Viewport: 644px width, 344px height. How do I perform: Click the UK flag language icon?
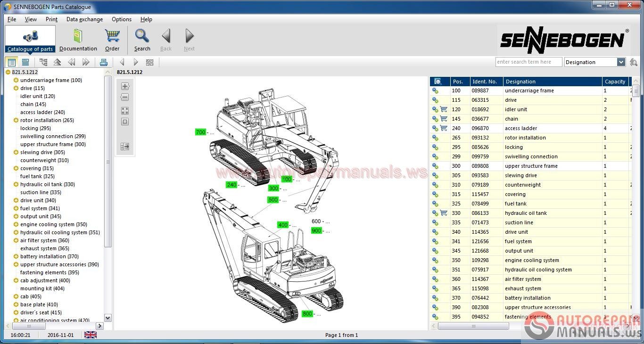(91, 335)
